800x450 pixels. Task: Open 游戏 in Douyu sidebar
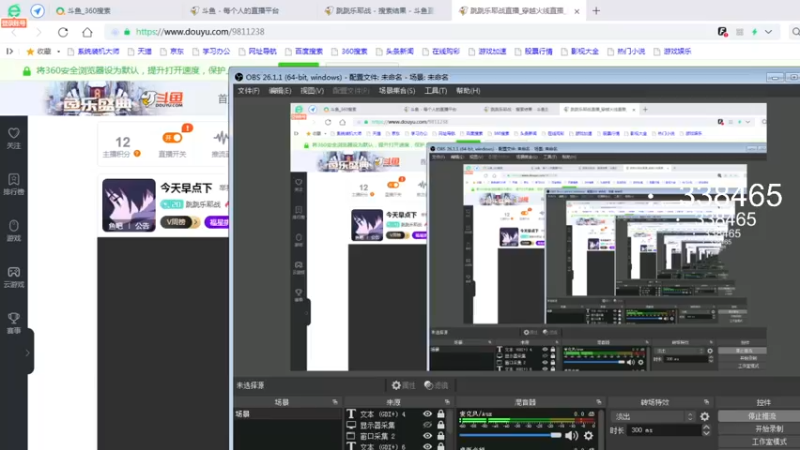pos(14,231)
